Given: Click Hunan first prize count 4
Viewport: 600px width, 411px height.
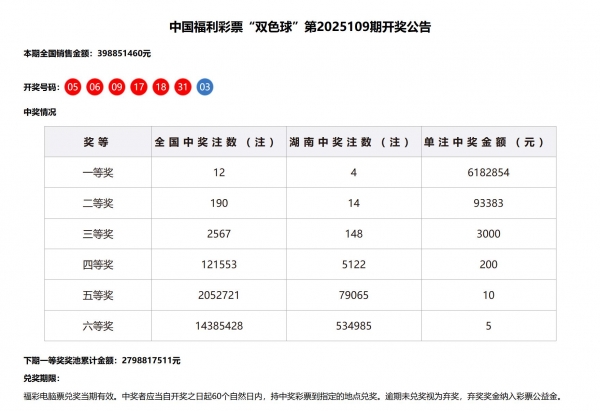Looking at the screenshot, I should (354, 173).
